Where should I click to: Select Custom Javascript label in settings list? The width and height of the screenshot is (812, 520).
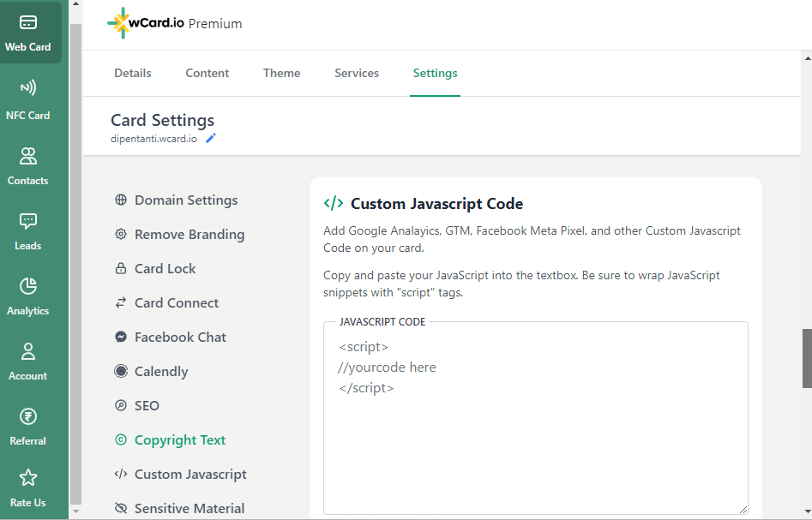click(190, 475)
